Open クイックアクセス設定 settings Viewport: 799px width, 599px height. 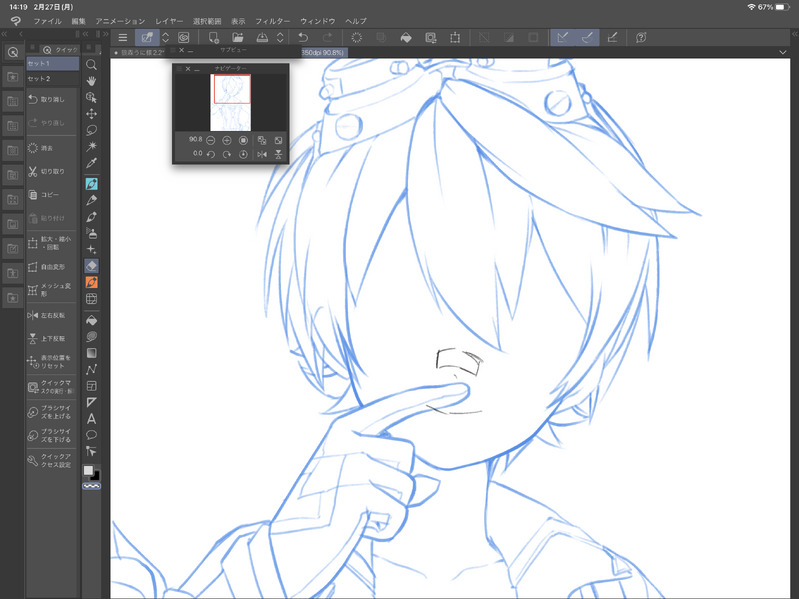tap(49, 461)
